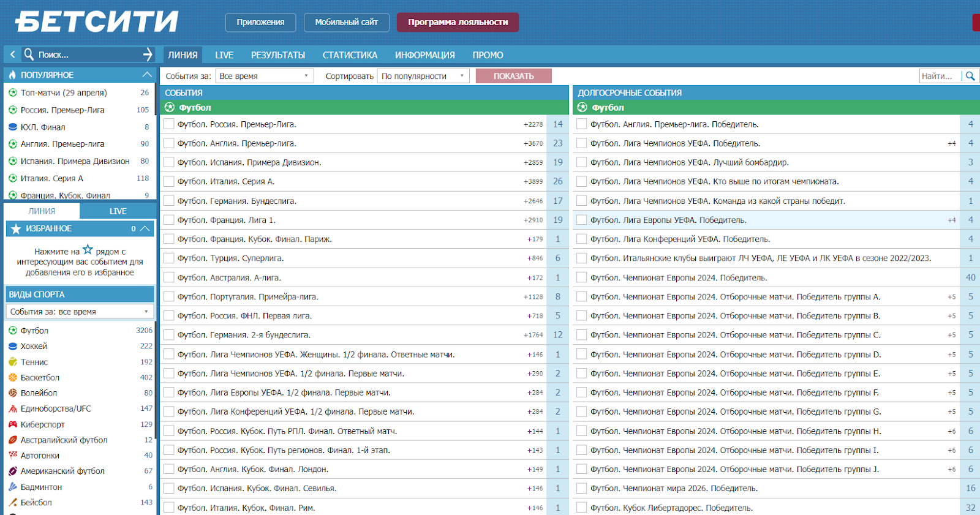The height and width of the screenshot is (515, 980).
Task: Click the football icon in СОБЫТИЯ Футбол header
Action: click(170, 107)
